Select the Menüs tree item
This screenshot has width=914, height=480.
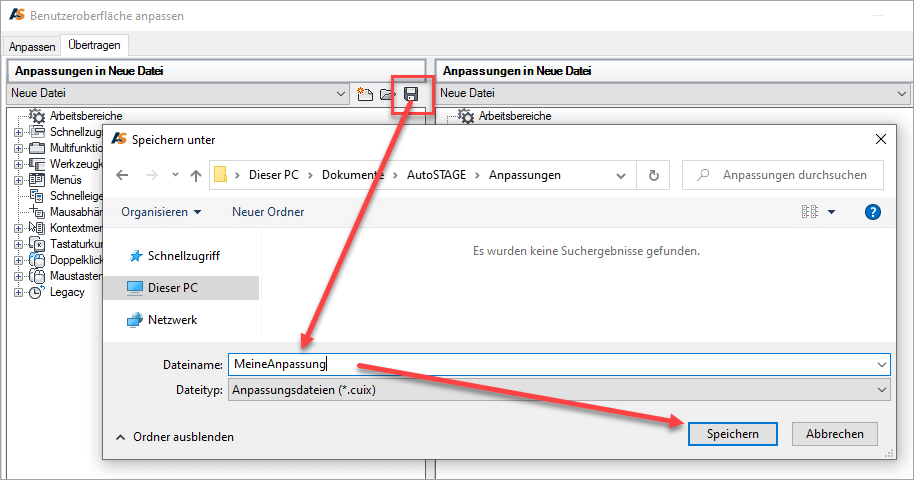point(65,180)
